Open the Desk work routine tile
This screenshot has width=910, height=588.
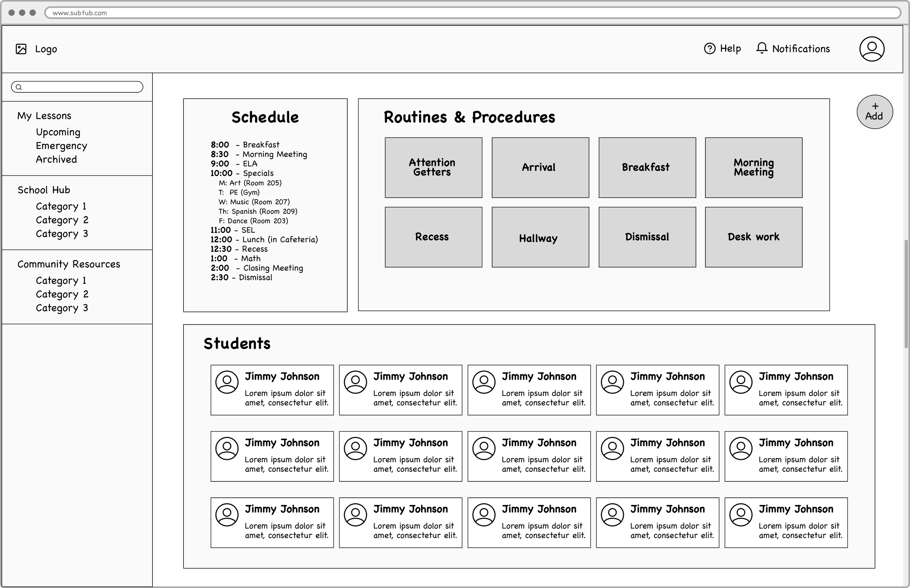pos(753,237)
